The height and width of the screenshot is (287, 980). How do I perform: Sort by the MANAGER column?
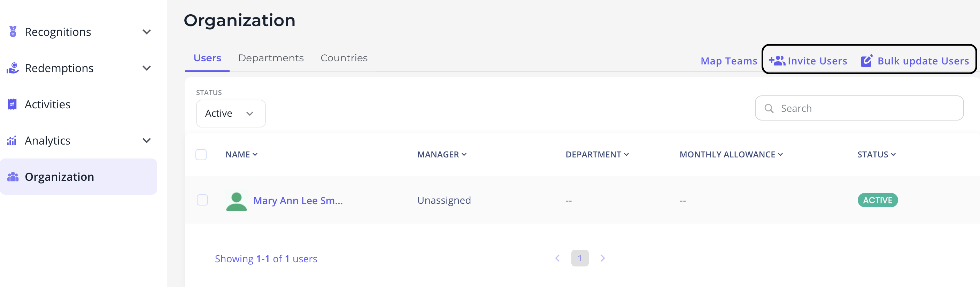click(x=442, y=154)
